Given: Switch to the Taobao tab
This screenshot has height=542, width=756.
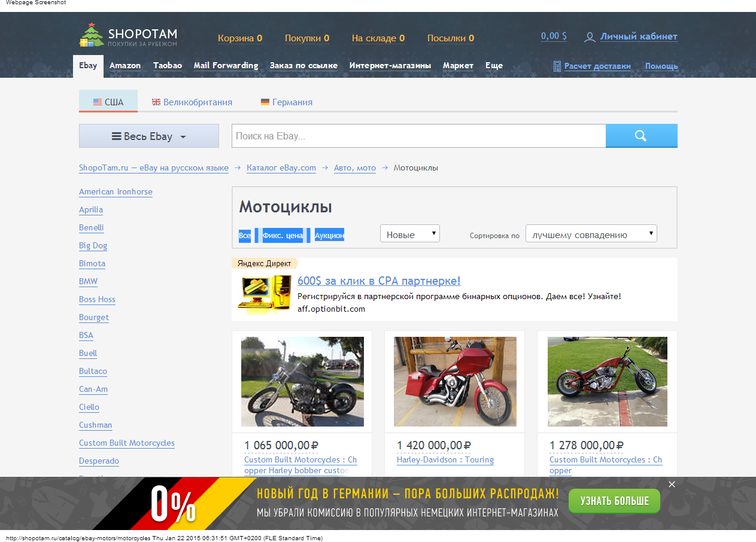Looking at the screenshot, I should click(168, 66).
